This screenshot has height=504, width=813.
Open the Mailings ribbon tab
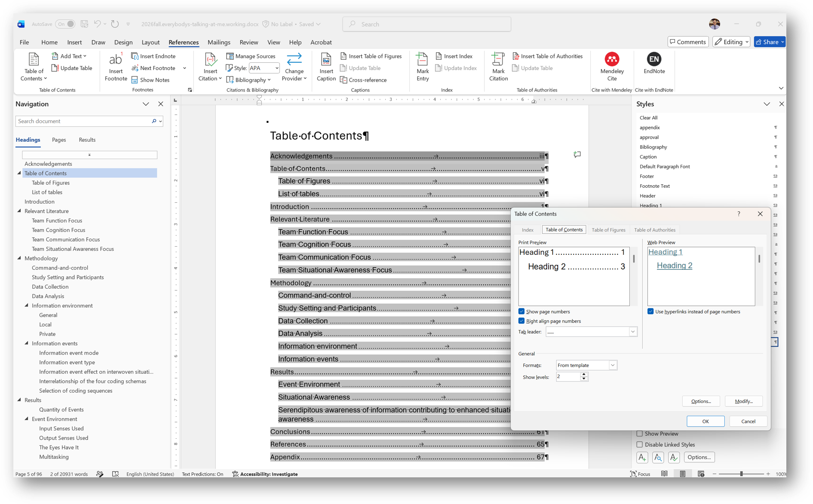pos(219,42)
